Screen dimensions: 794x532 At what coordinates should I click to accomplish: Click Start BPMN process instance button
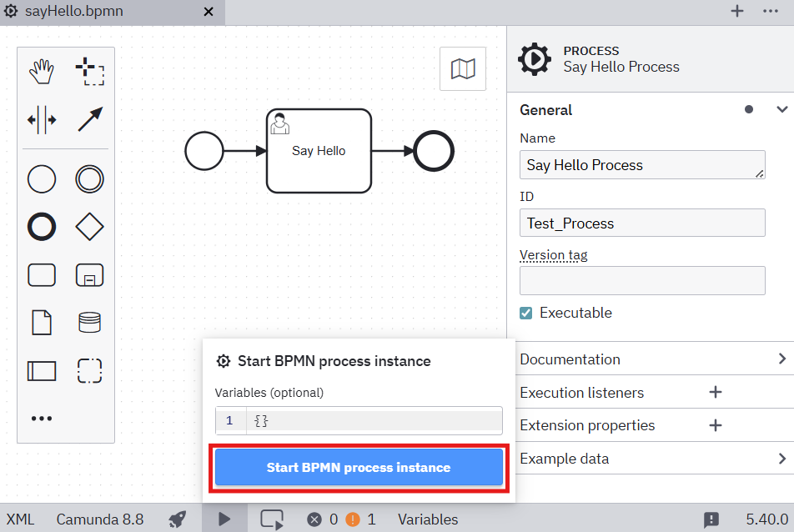pos(359,468)
